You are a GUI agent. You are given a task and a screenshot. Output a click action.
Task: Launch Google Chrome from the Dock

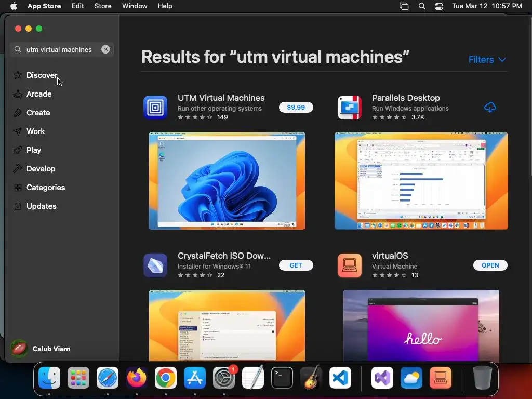coord(166,378)
